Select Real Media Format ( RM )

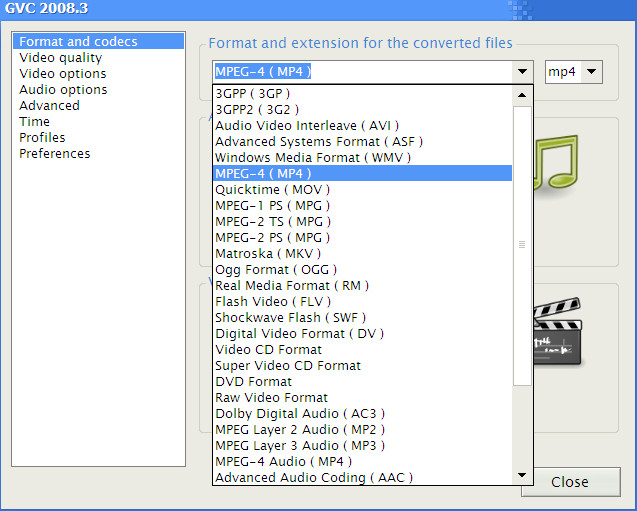click(362, 286)
